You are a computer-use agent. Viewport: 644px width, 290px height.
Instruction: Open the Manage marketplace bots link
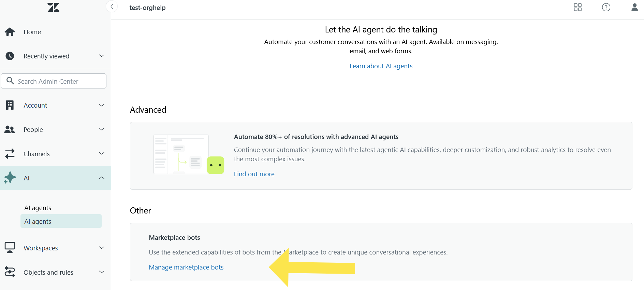[x=186, y=267]
